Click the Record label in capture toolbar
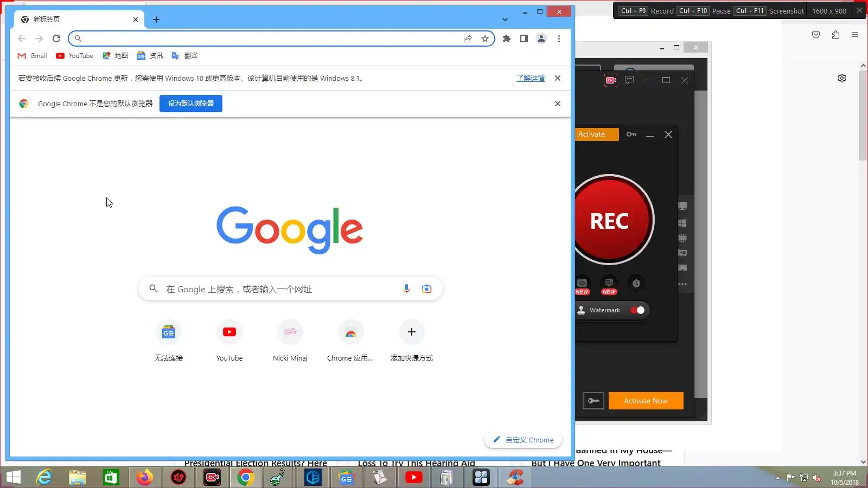 (x=662, y=11)
